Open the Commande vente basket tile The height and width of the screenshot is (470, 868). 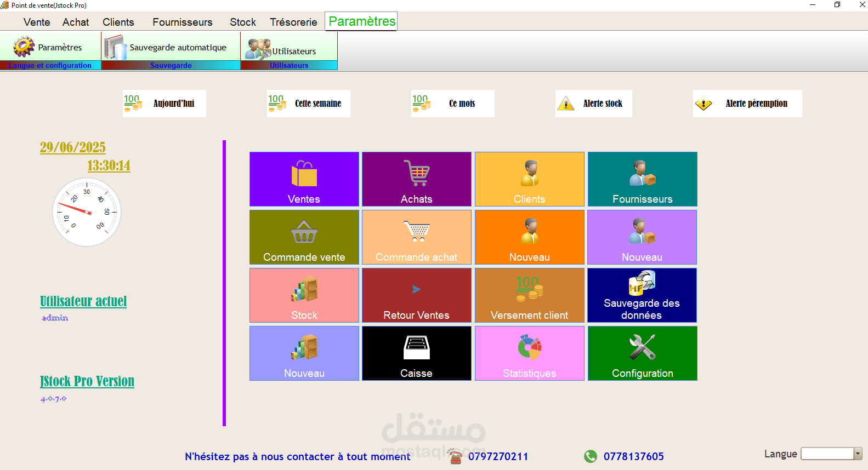coord(304,237)
